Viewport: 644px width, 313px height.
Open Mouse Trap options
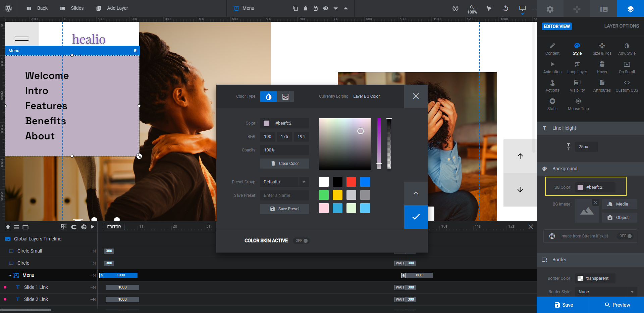pos(578,104)
